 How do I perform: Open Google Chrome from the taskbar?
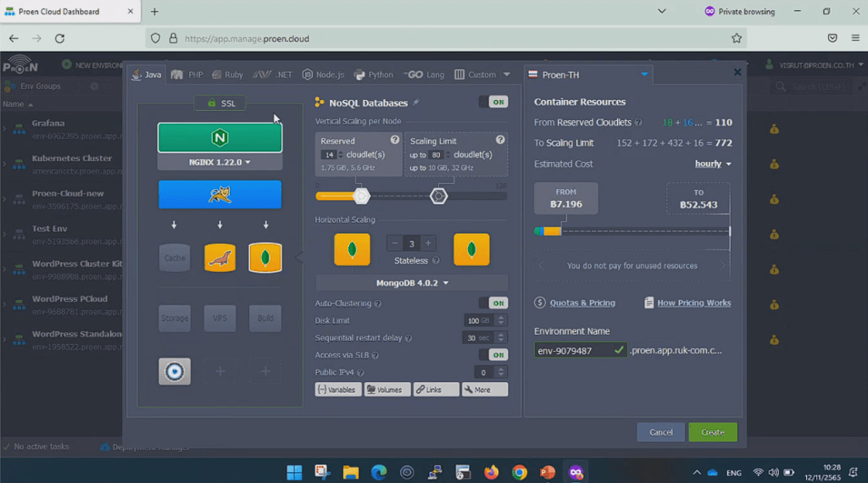(520, 472)
